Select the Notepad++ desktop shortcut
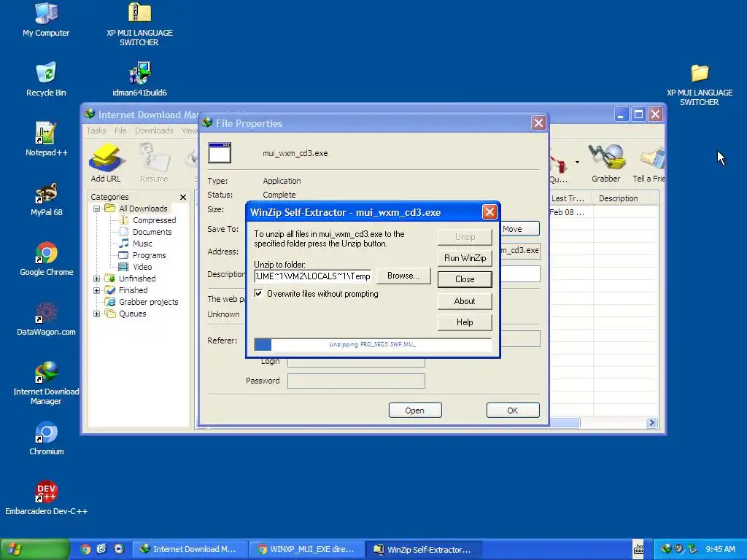Image resolution: width=747 pixels, height=560 pixels. coord(46,139)
